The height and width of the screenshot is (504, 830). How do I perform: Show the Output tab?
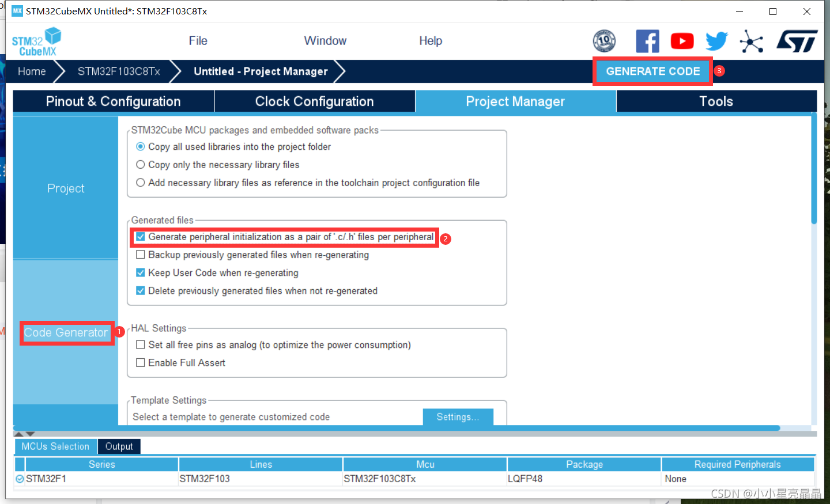(x=119, y=446)
